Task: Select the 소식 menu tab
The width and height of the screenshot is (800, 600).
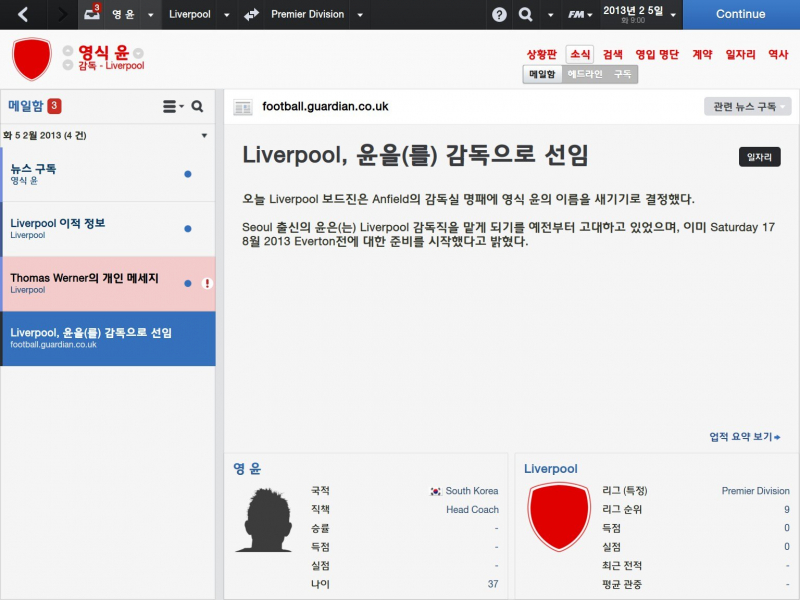Action: click(x=580, y=54)
